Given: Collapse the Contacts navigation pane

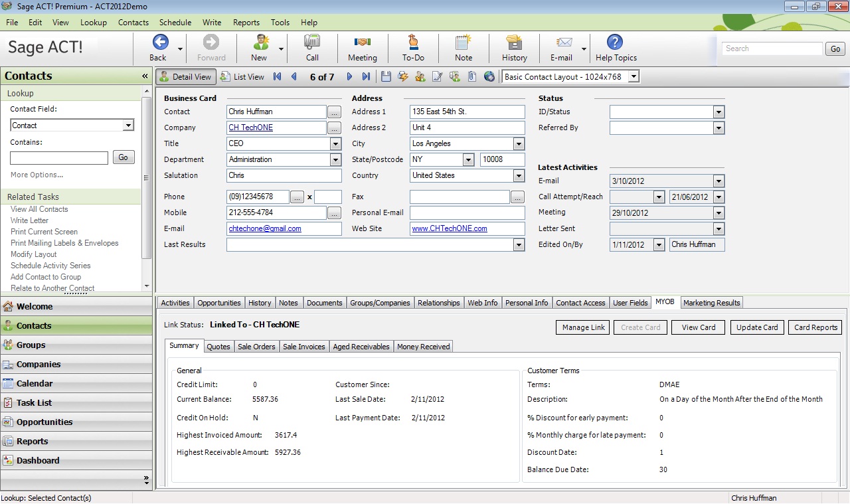Looking at the screenshot, I should [x=145, y=76].
